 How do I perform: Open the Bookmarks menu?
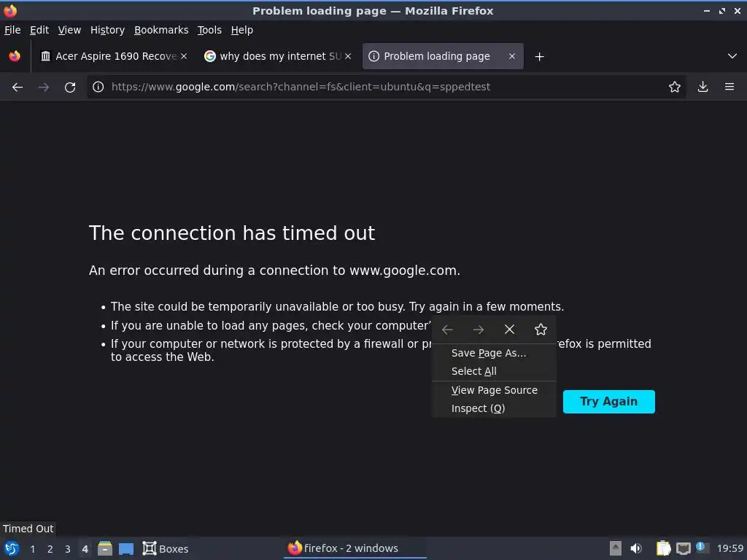click(161, 30)
